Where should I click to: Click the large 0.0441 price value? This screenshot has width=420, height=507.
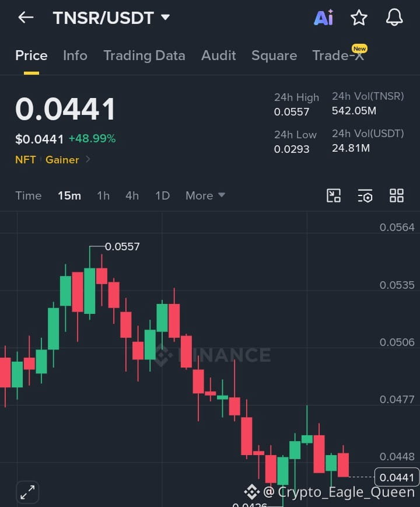pyautogui.click(x=65, y=109)
